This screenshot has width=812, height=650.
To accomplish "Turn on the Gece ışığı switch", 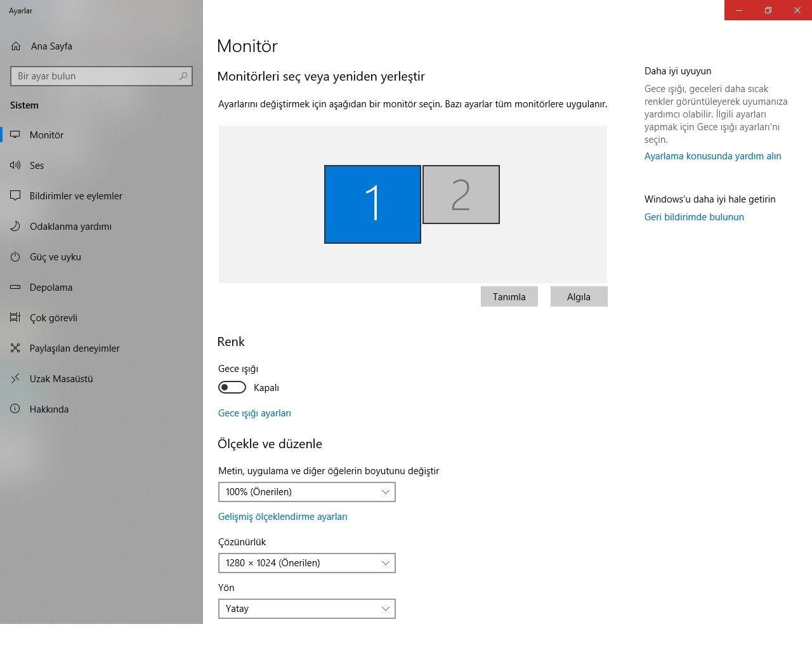I will point(232,388).
